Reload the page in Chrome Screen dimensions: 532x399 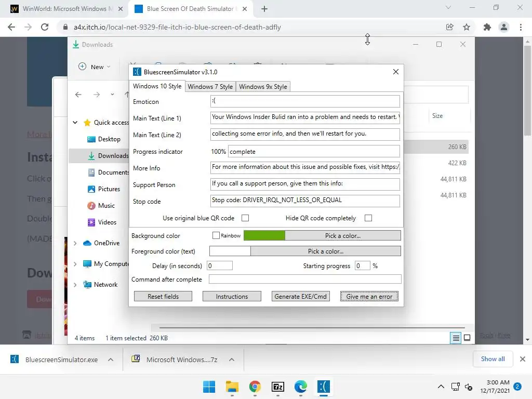[x=45, y=27]
